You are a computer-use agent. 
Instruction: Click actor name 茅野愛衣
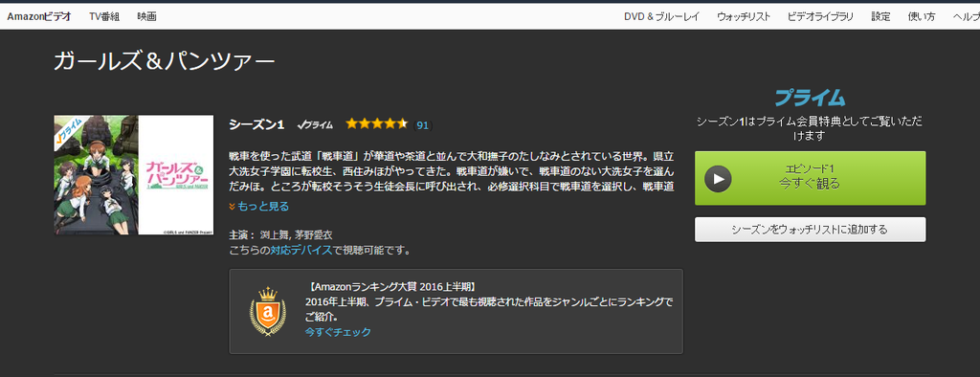pos(313,235)
